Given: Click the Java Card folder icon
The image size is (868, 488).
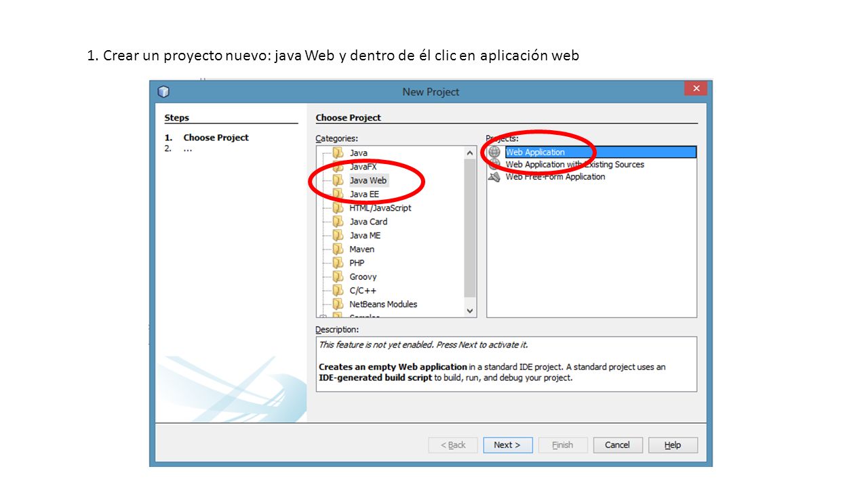Looking at the screenshot, I should click(x=338, y=222).
